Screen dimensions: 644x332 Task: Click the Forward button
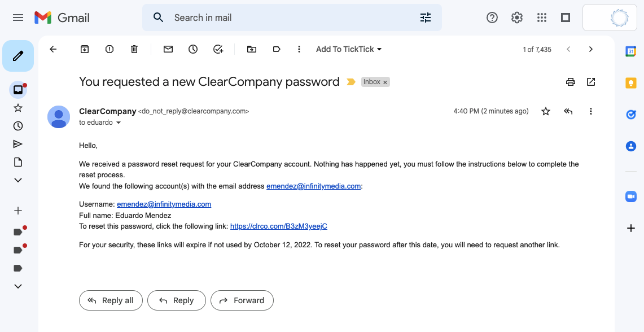click(242, 300)
